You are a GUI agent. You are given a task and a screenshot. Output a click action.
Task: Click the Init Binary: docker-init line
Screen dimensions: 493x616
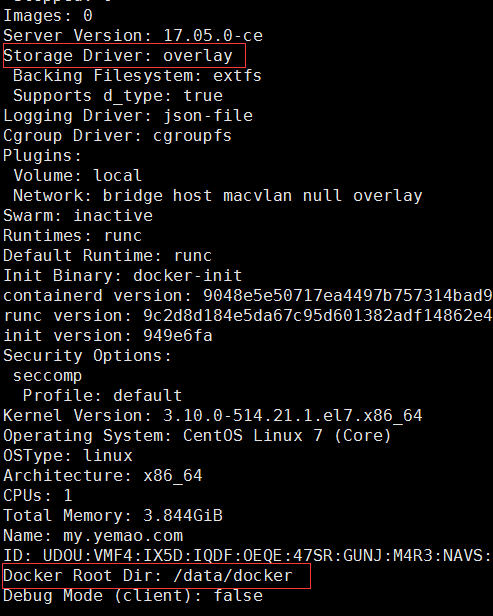pyautogui.click(x=123, y=276)
